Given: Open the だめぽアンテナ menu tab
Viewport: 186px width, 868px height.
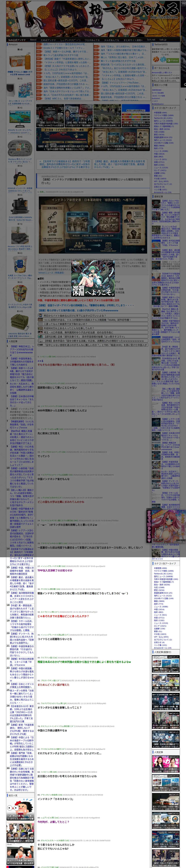Looking at the screenshot, I should tap(48, 40).
